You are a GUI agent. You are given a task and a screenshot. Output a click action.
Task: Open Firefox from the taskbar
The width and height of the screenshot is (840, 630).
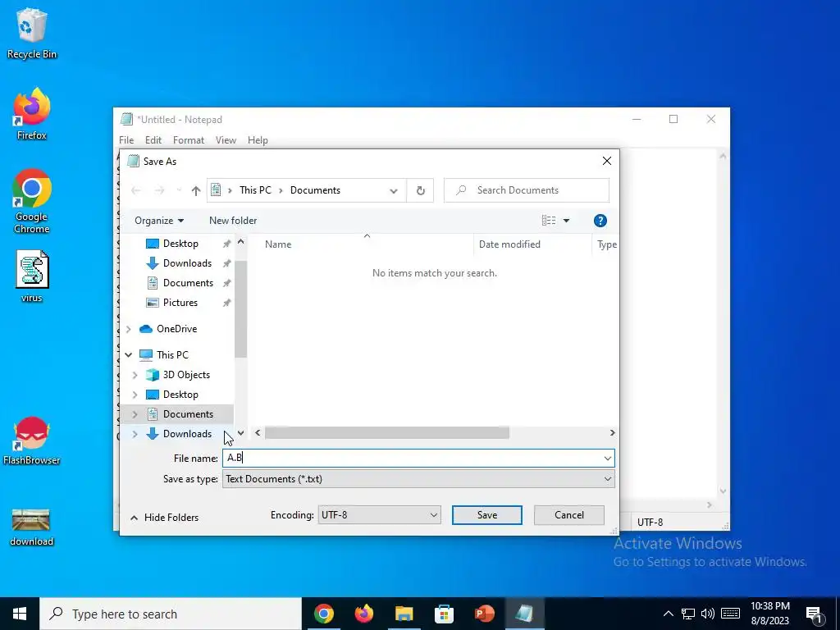tap(363, 614)
